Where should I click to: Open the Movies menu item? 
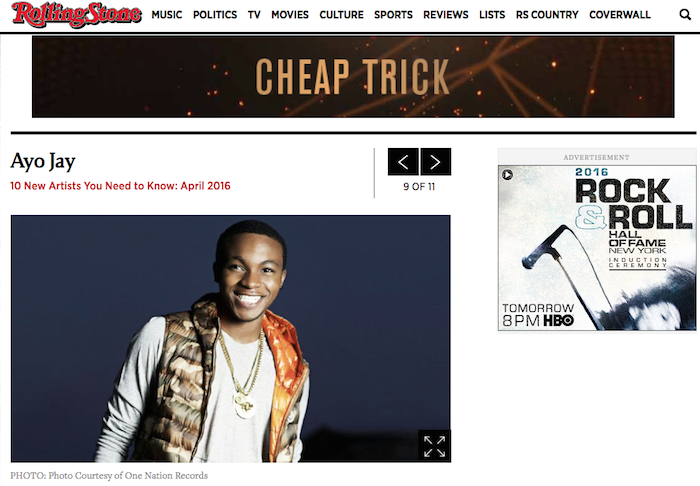(x=290, y=15)
